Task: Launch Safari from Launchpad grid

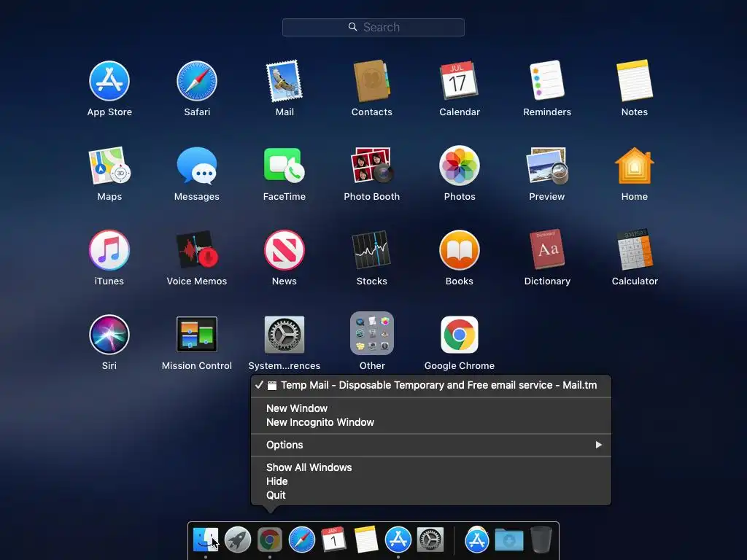Action: [x=197, y=81]
